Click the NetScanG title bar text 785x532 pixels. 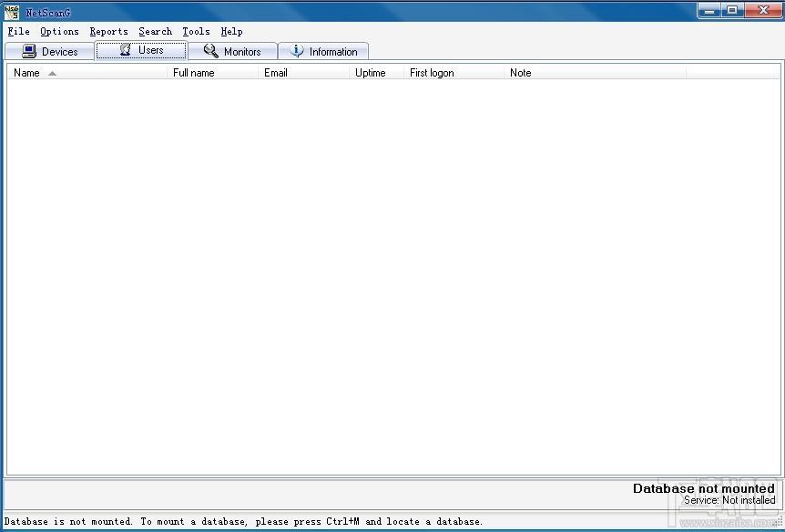48,13
